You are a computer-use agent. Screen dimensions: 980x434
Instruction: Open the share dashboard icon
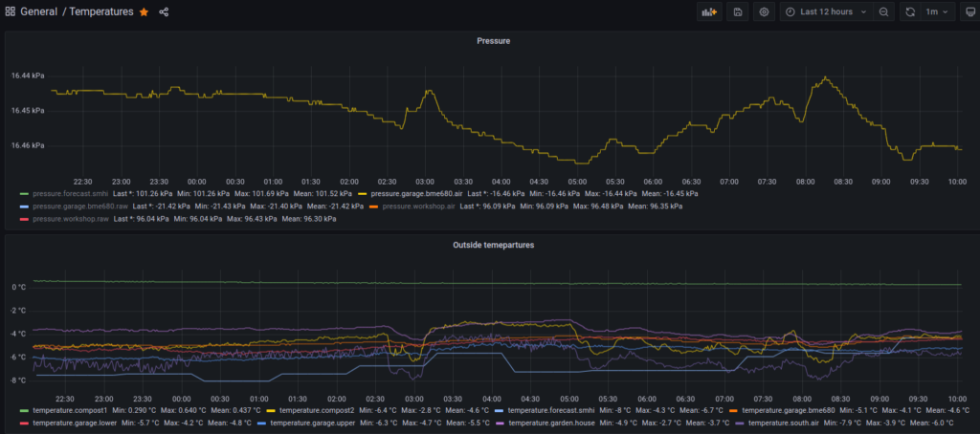164,11
